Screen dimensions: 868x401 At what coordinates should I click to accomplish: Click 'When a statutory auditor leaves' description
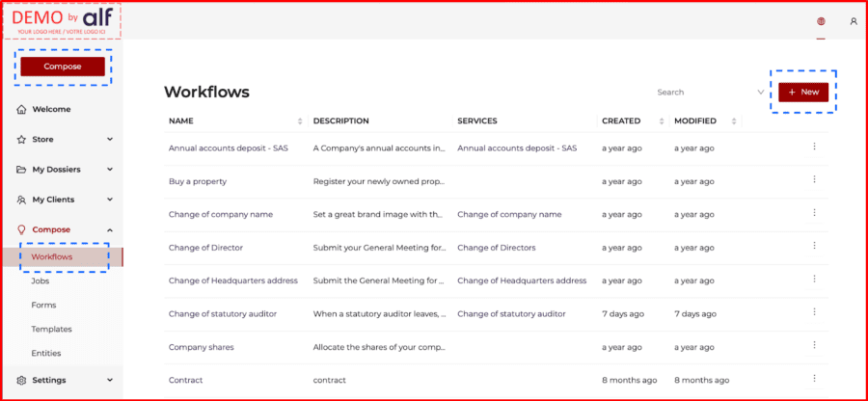point(379,314)
